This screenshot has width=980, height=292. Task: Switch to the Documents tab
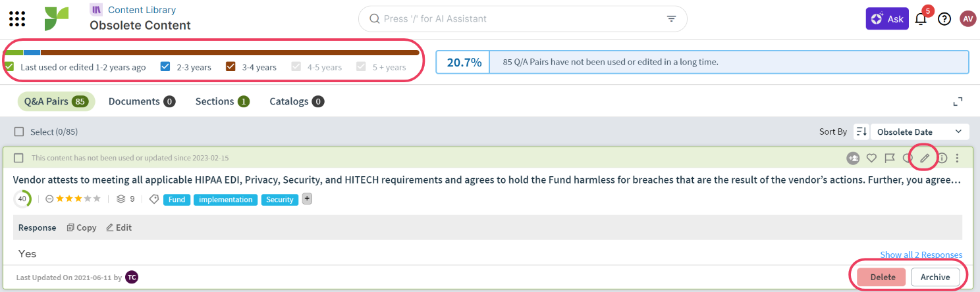pos(142,101)
